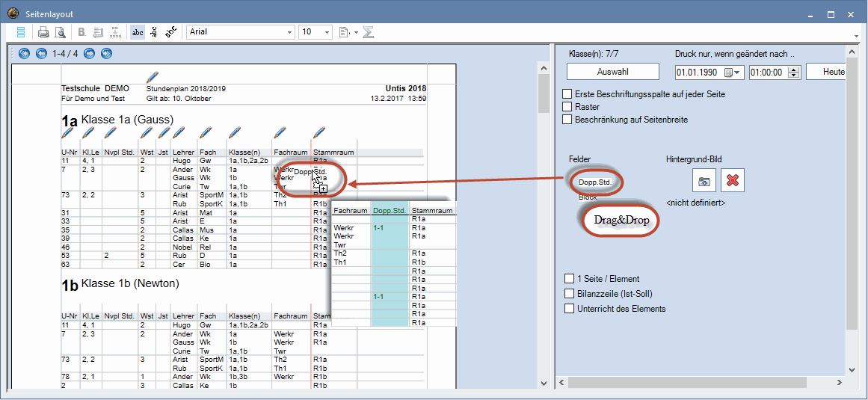Screen dimensions: 868x400
Task: Browse for background image folder icon
Action: [705, 180]
